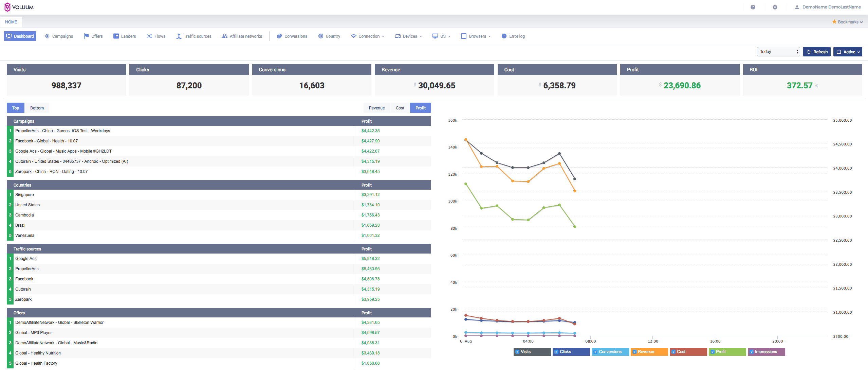Open settings via the gear icon
The width and height of the screenshot is (868, 382).
coord(775,7)
